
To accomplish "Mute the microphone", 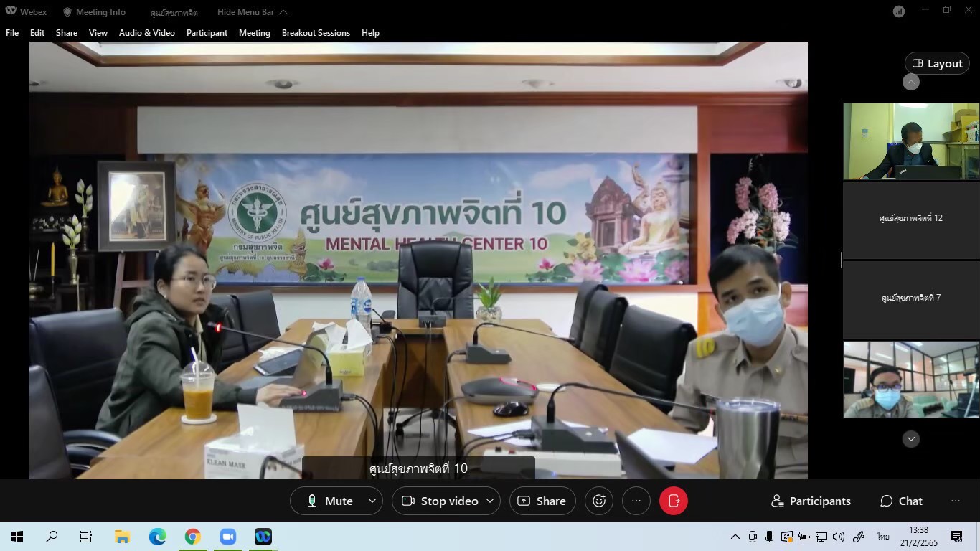I will (330, 501).
